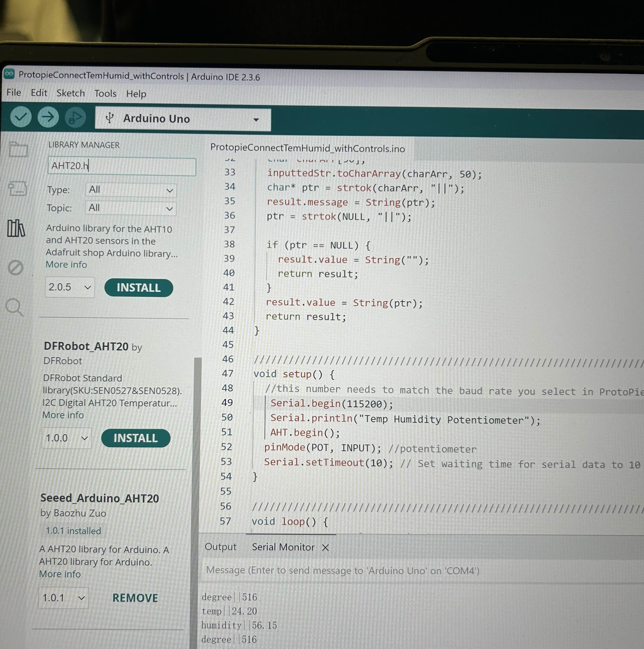Open More info for the Adafruit AHT library
This screenshot has height=649, width=644.
(x=66, y=264)
